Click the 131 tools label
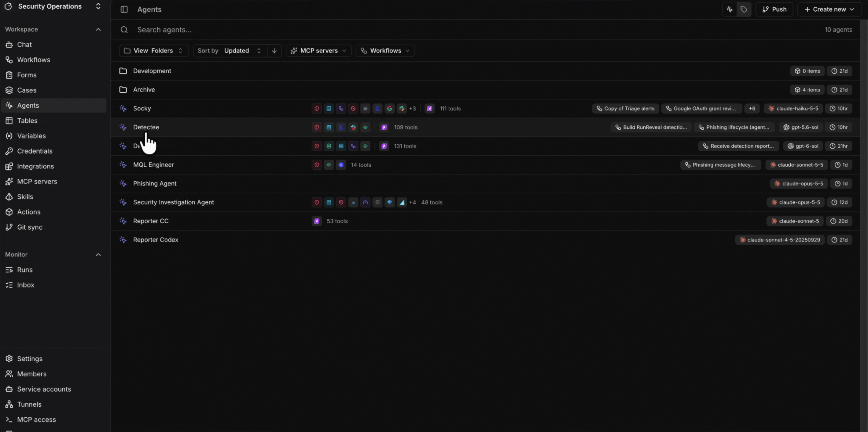Screen dimensions: 868x432 click(x=405, y=146)
